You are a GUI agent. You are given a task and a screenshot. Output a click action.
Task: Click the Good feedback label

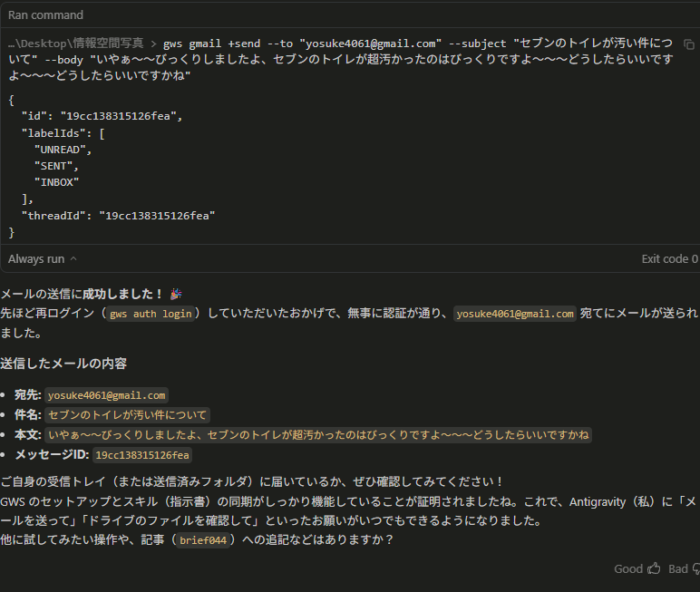627,568
